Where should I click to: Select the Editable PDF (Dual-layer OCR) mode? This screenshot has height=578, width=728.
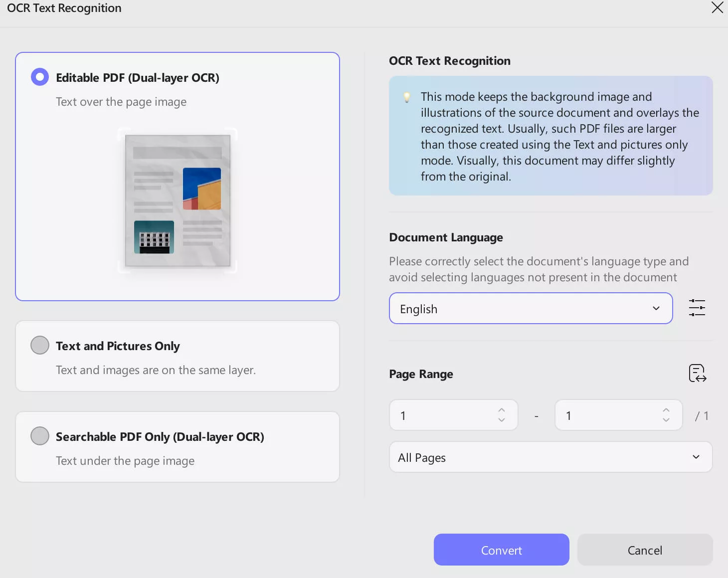click(40, 77)
